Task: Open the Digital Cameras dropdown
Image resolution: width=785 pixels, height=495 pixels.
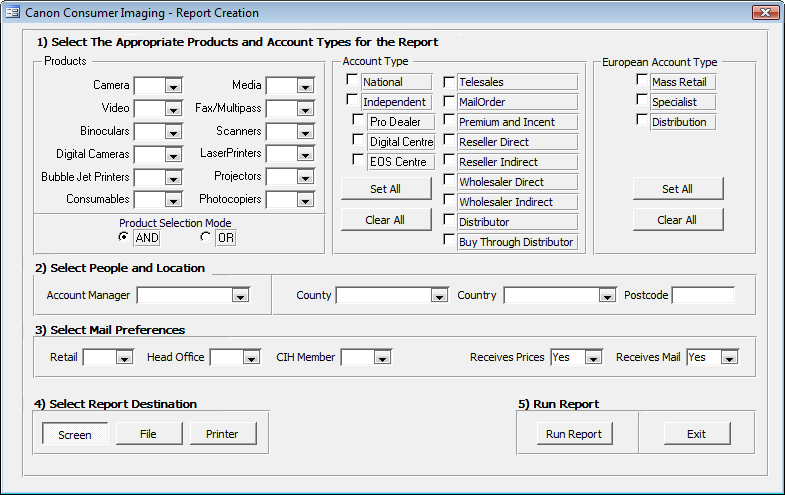Action: (x=173, y=155)
